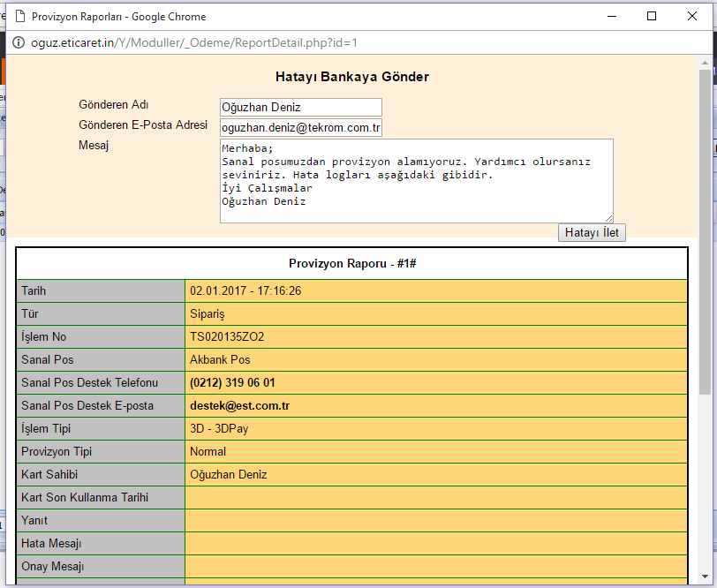Maximize the Provizyon Raporları window
Viewport: 717px width, 588px height.
click(x=652, y=17)
